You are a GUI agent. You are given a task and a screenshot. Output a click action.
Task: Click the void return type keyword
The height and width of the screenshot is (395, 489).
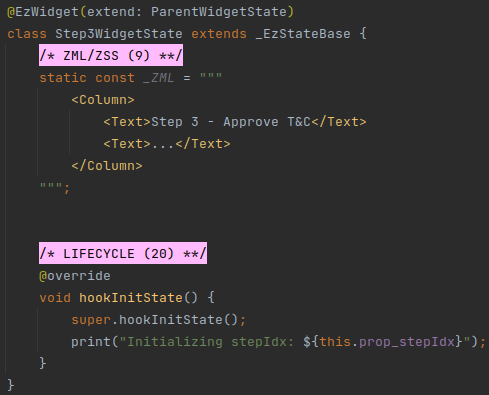tap(55, 298)
